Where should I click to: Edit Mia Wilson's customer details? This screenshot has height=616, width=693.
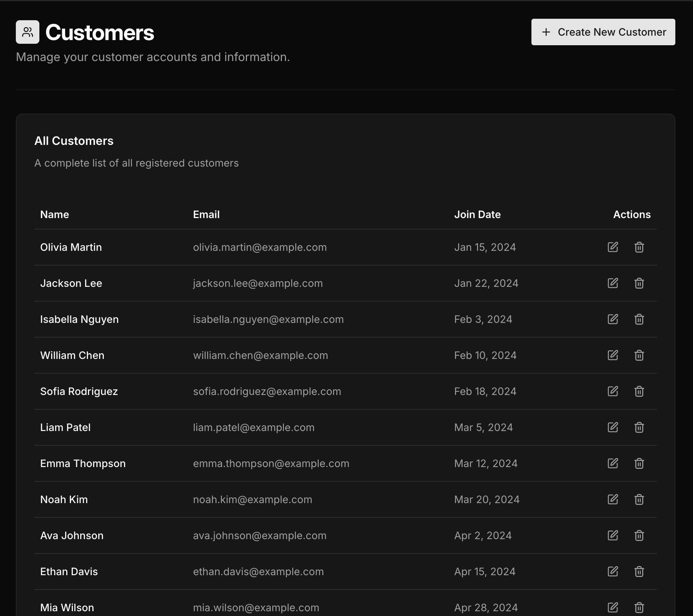[x=612, y=607]
